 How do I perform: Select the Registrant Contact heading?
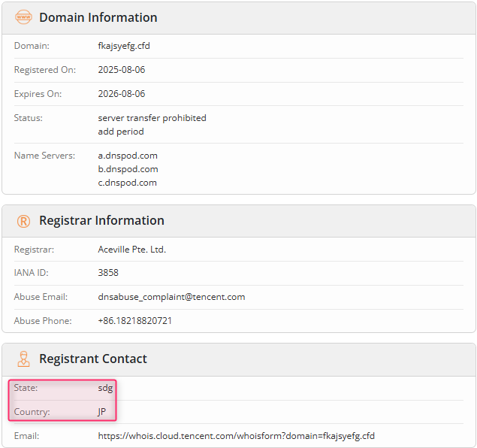(93, 359)
